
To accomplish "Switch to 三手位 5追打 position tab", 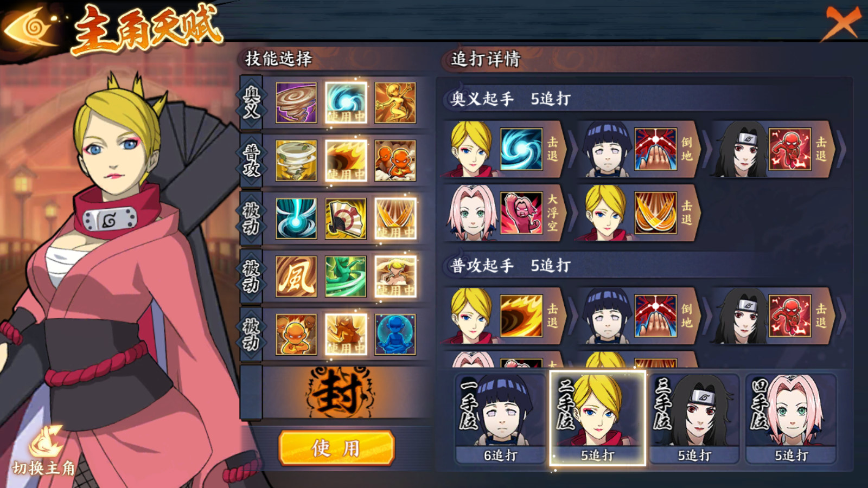I will point(694,419).
